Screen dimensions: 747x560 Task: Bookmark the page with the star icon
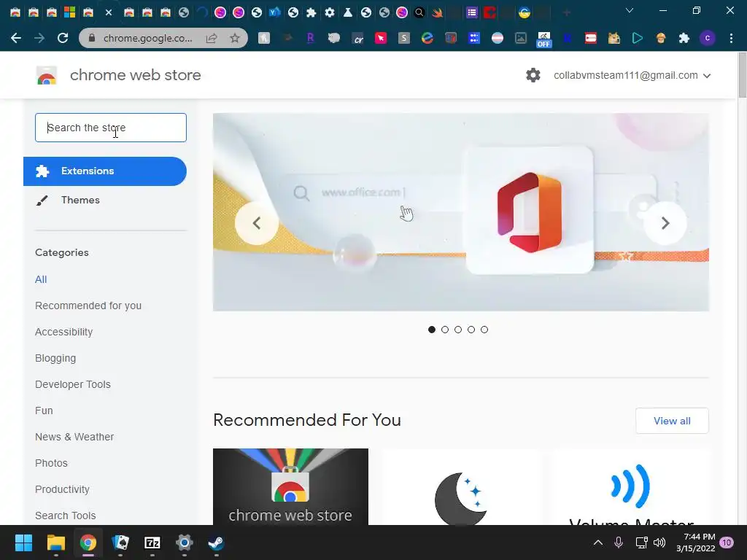235,38
